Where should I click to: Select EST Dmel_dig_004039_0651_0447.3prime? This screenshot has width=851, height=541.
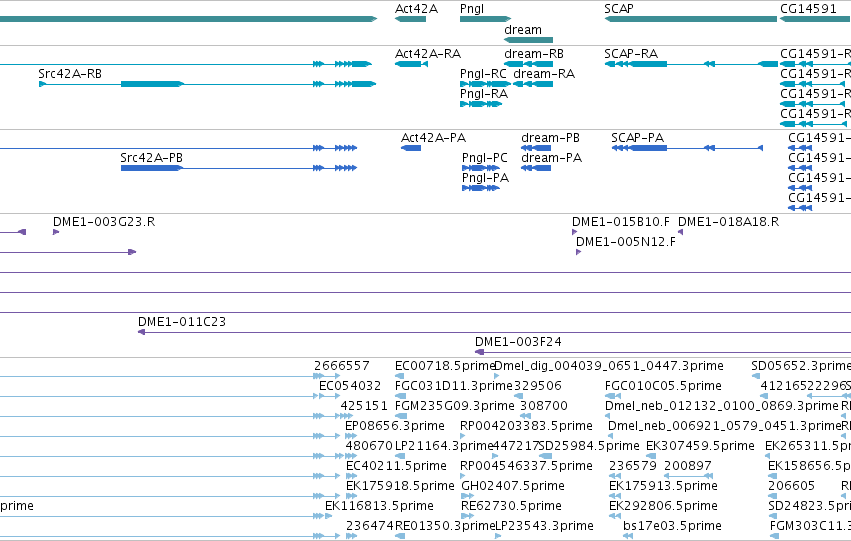coord(609,366)
